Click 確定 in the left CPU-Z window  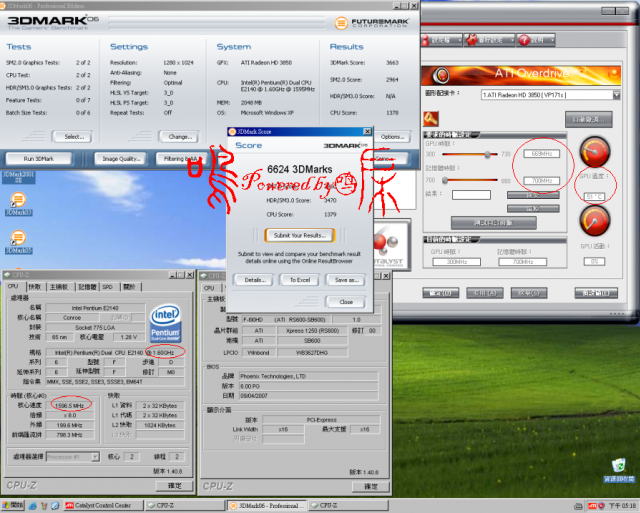click(174, 486)
